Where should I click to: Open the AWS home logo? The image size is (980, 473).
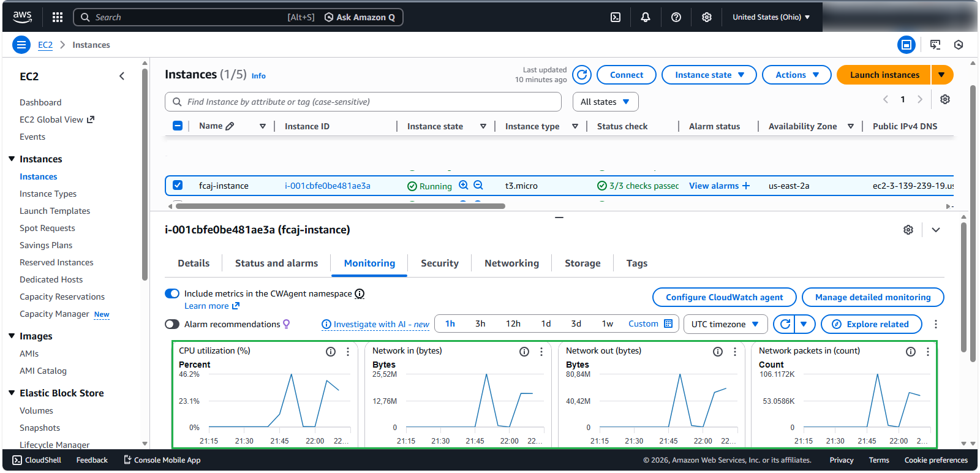(x=22, y=17)
